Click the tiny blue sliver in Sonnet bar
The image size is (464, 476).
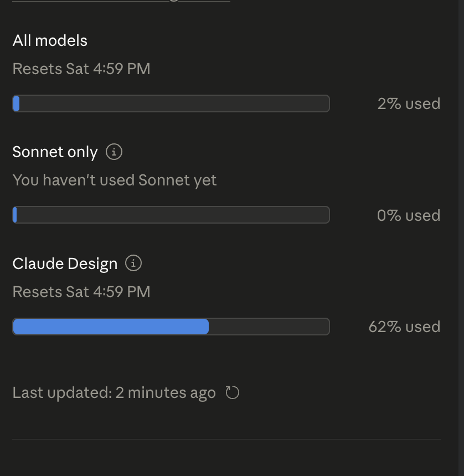click(15, 215)
